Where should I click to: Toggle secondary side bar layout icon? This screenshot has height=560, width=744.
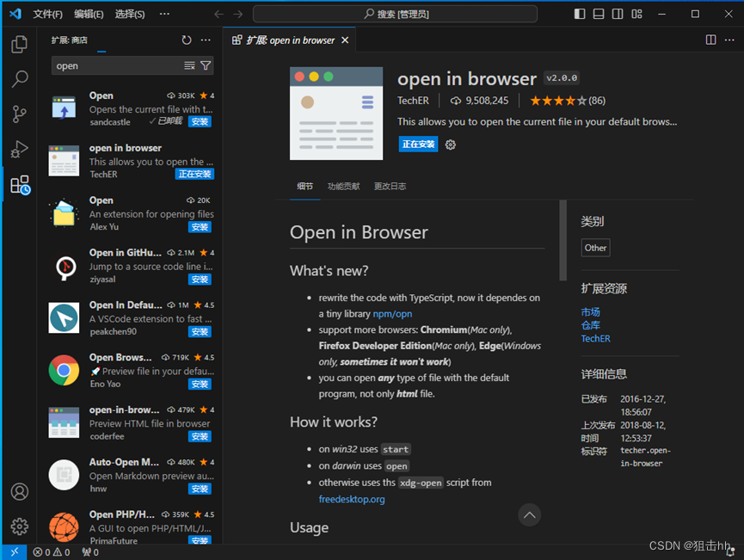pos(618,14)
